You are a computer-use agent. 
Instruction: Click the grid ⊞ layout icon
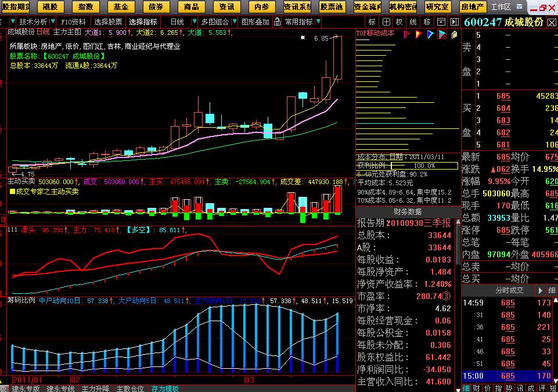pos(386,22)
